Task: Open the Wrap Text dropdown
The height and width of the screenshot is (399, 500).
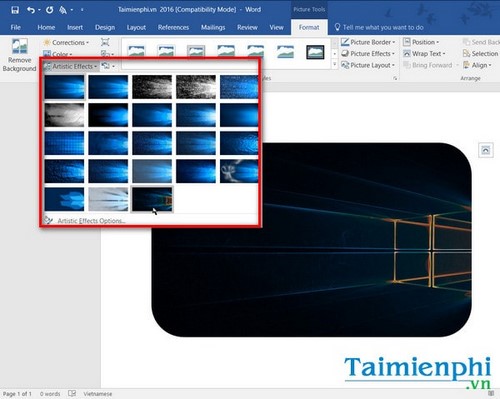Action: click(x=424, y=54)
